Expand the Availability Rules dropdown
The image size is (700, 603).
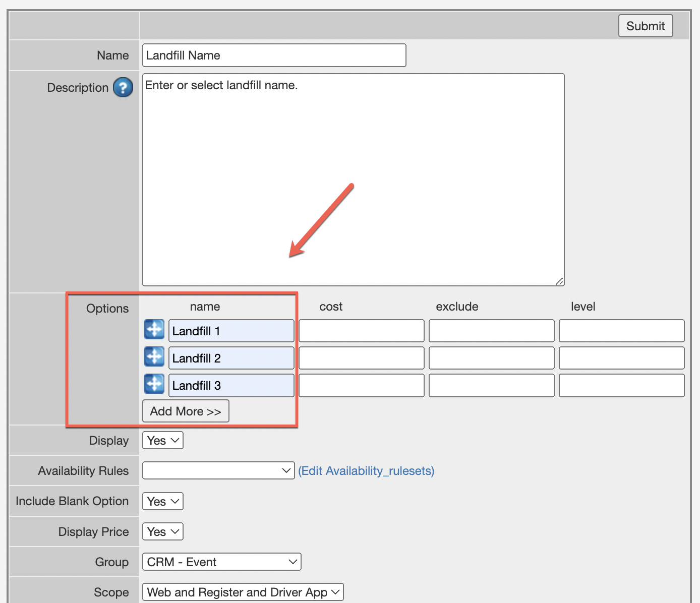point(218,471)
